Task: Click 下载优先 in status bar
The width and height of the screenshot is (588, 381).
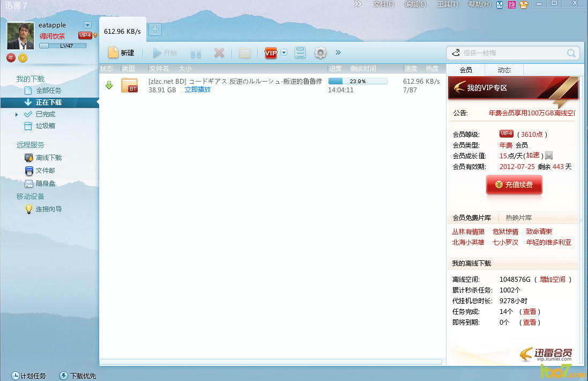Action: [78, 376]
